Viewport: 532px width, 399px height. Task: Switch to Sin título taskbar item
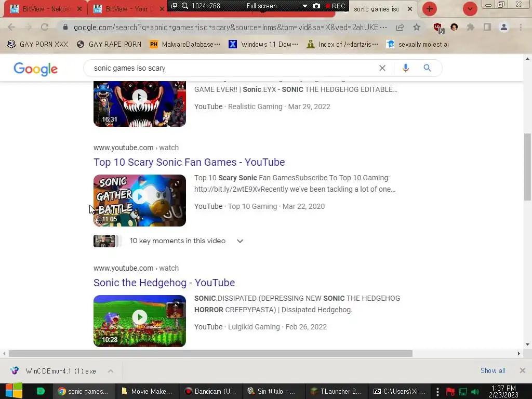[272, 391]
